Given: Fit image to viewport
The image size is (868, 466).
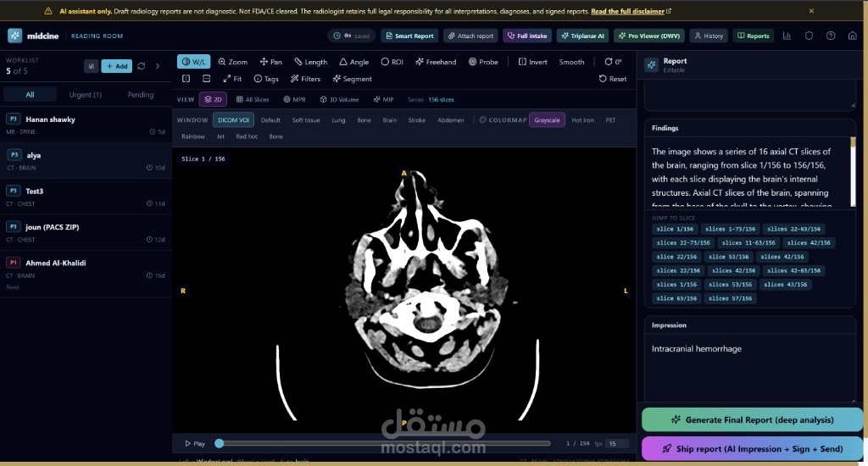Looking at the screenshot, I should [232, 79].
